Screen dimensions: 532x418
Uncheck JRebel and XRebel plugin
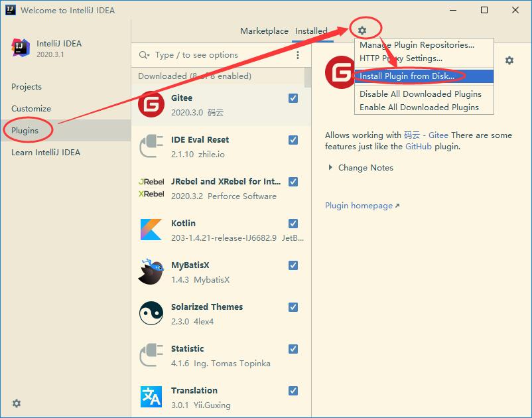(x=293, y=182)
